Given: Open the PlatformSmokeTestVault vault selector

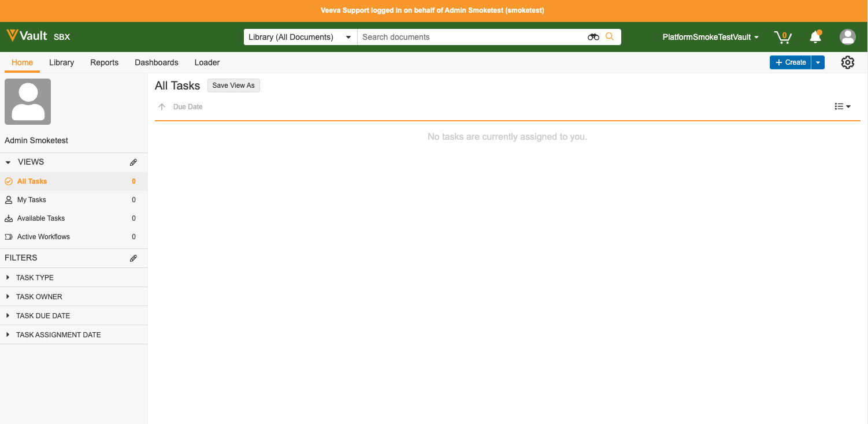Looking at the screenshot, I should pos(711,37).
